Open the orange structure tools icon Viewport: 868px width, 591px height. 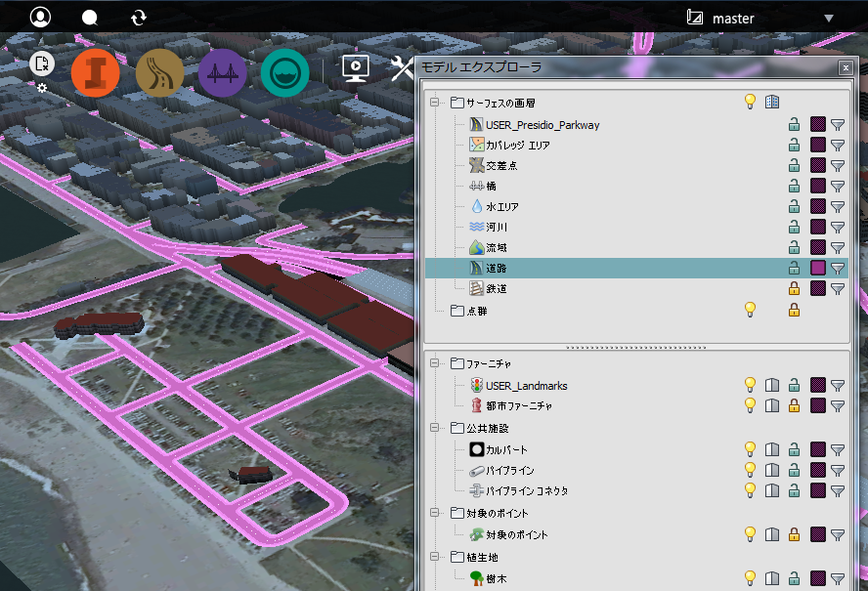(95, 72)
